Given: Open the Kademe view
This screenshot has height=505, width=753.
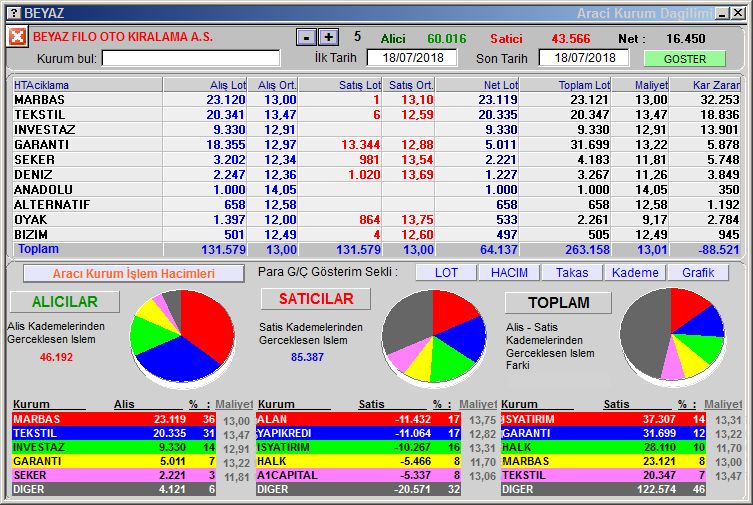Looking at the screenshot, I should pyautogui.click(x=635, y=273).
